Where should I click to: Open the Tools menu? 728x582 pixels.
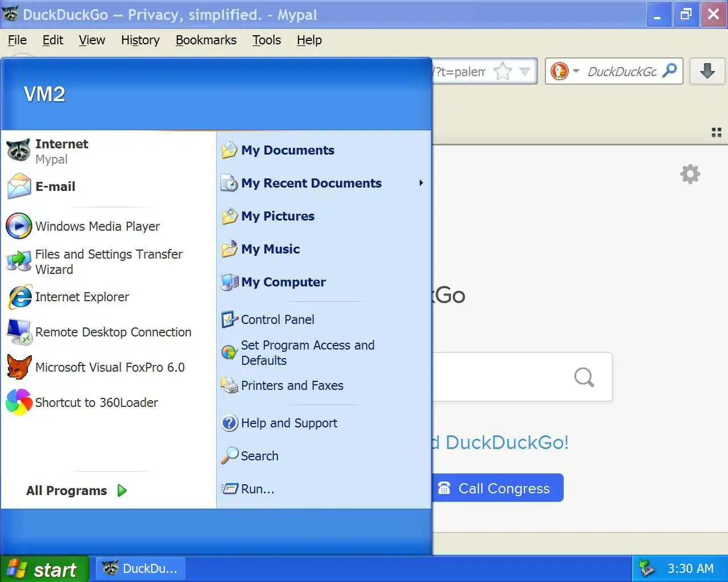(x=267, y=40)
